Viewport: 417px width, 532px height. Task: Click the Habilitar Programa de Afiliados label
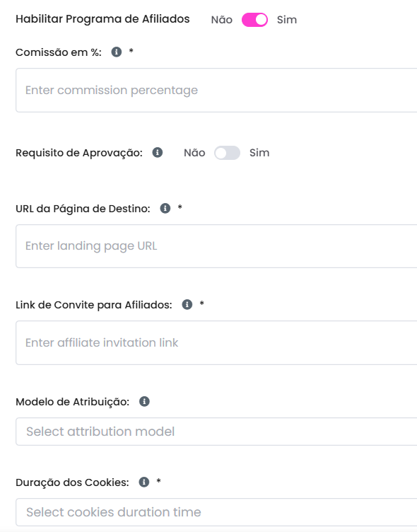click(102, 19)
